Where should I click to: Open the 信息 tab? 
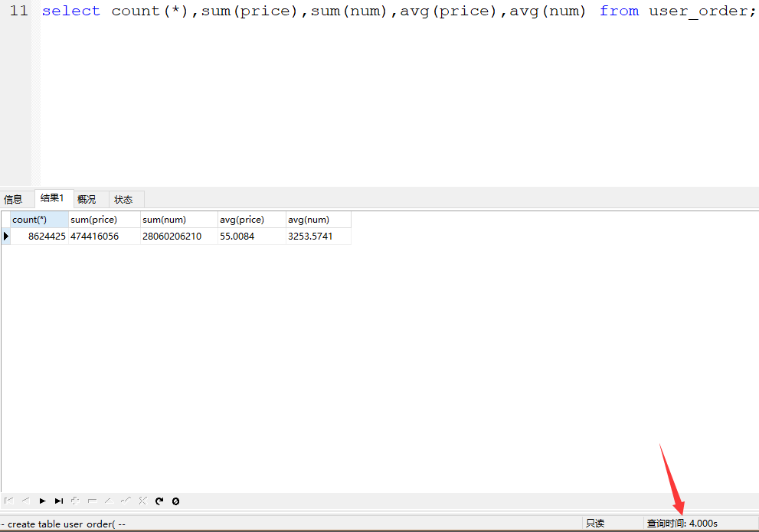(13, 199)
